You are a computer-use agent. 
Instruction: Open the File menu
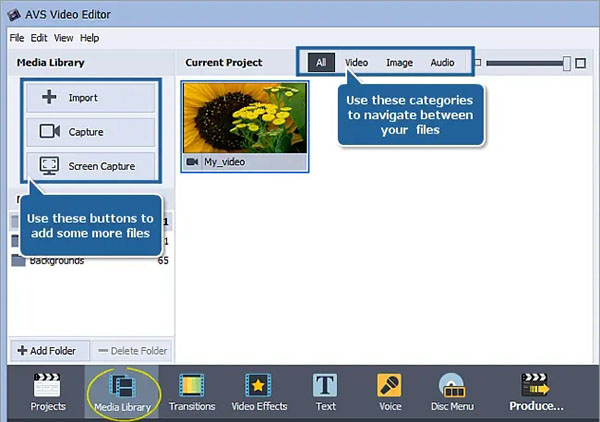pyautogui.click(x=17, y=38)
